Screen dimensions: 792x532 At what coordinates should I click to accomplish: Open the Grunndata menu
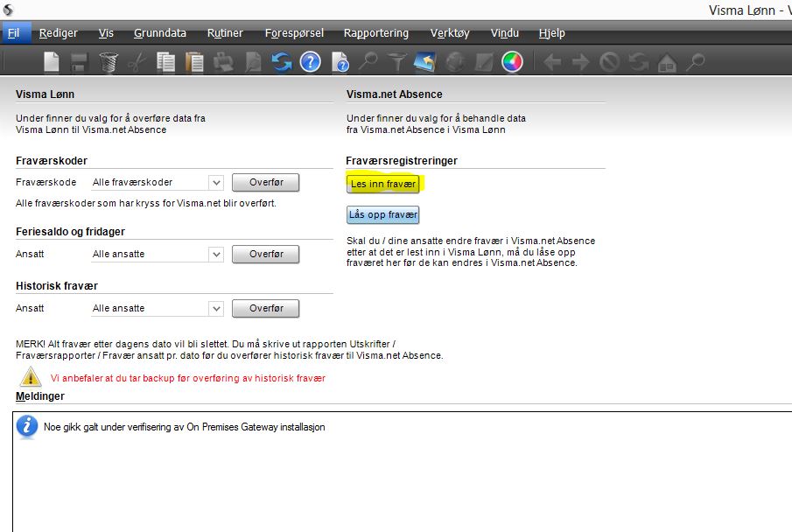pyautogui.click(x=159, y=33)
